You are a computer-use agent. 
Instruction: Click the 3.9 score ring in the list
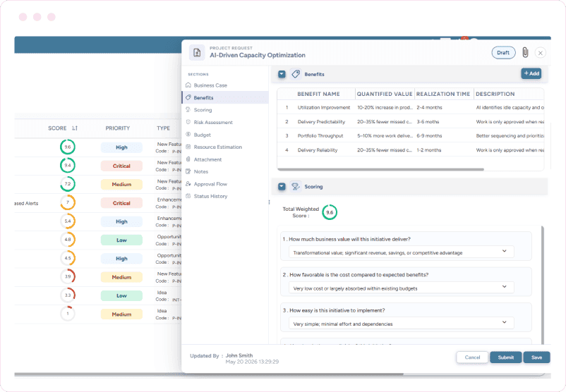point(68,276)
